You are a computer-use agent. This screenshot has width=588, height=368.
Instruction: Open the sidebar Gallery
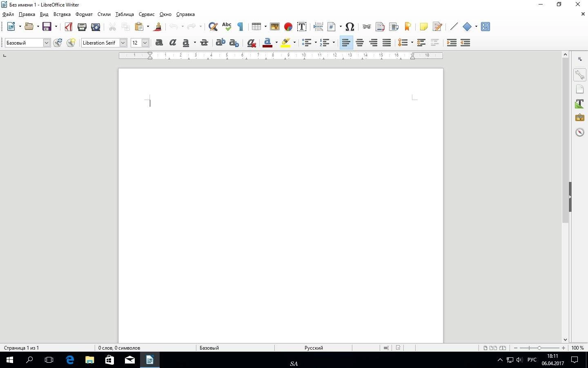point(579,118)
